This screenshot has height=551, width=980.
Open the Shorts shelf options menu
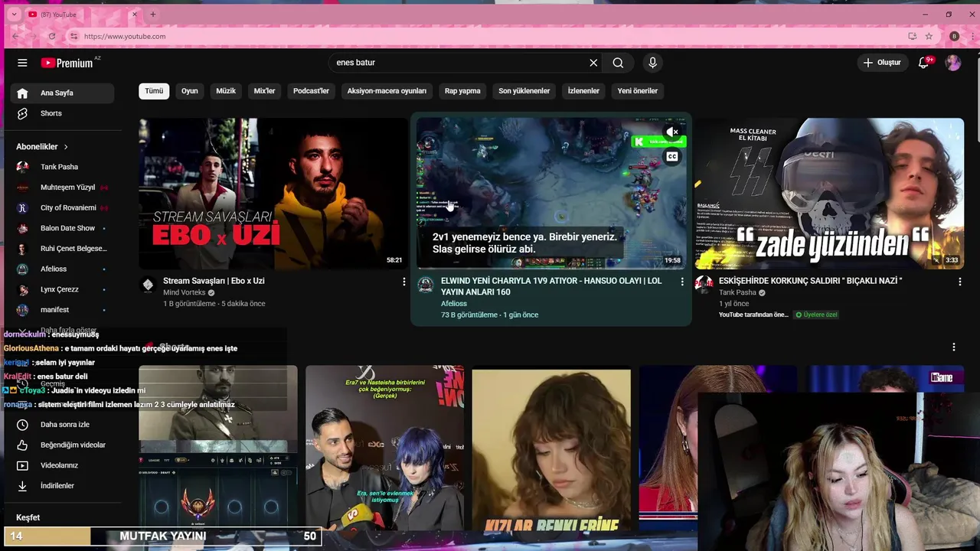click(x=954, y=347)
